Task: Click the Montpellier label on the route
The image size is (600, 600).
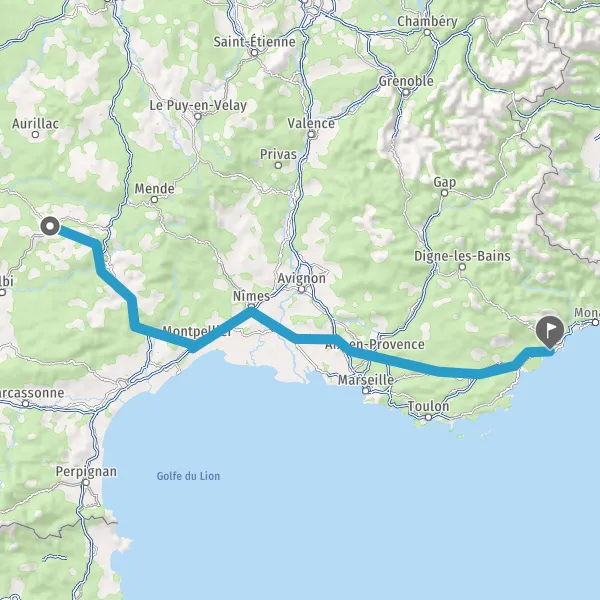Action: click(197, 331)
